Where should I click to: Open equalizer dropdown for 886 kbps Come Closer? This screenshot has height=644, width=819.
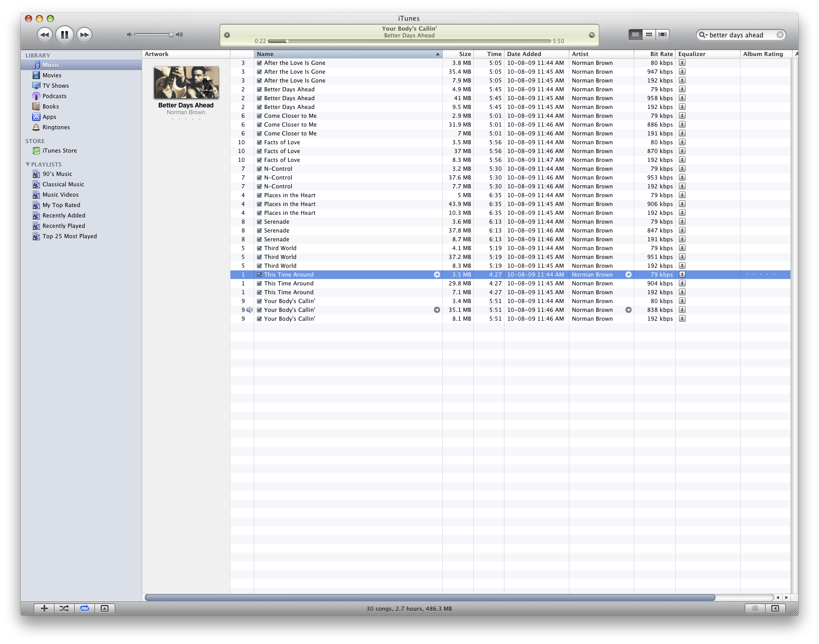(x=682, y=125)
